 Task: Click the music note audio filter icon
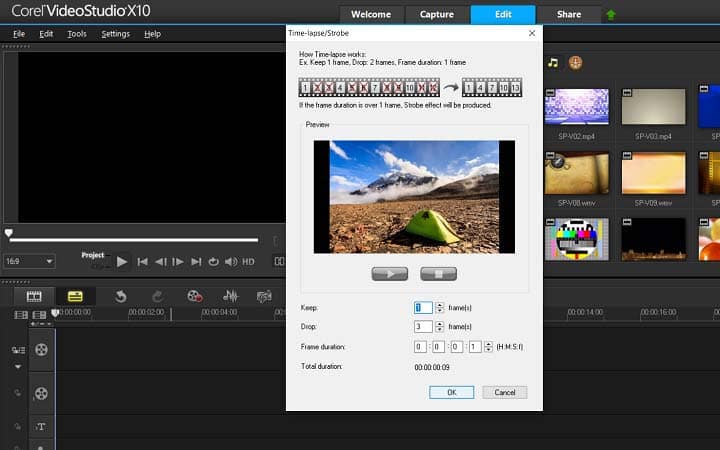(553, 62)
